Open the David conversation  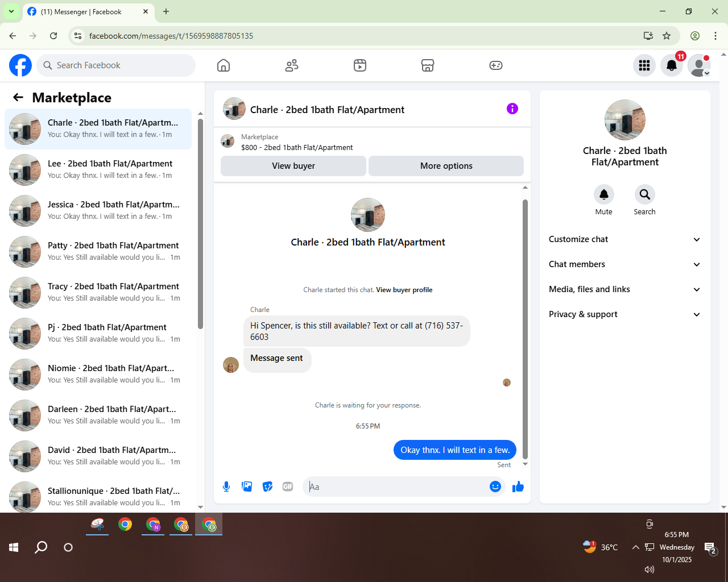click(x=98, y=456)
